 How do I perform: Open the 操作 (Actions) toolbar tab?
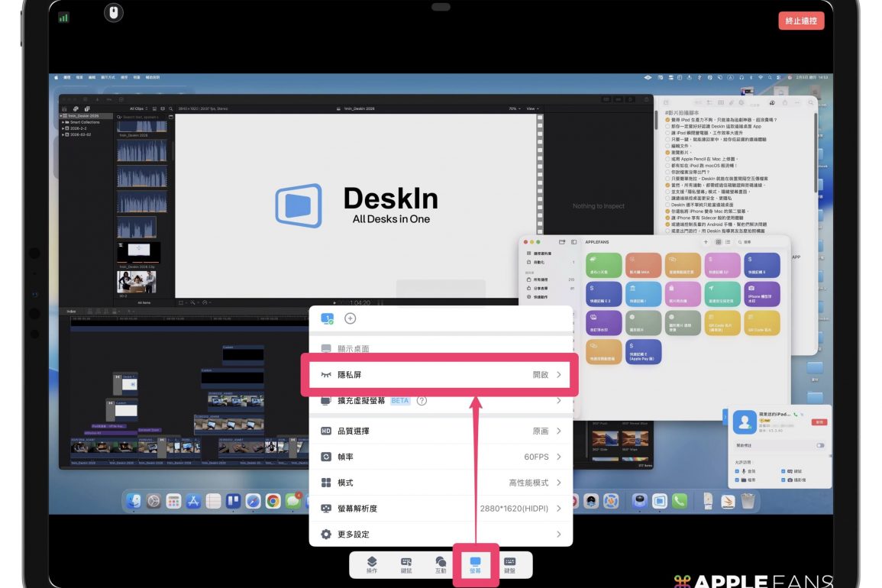(372, 564)
